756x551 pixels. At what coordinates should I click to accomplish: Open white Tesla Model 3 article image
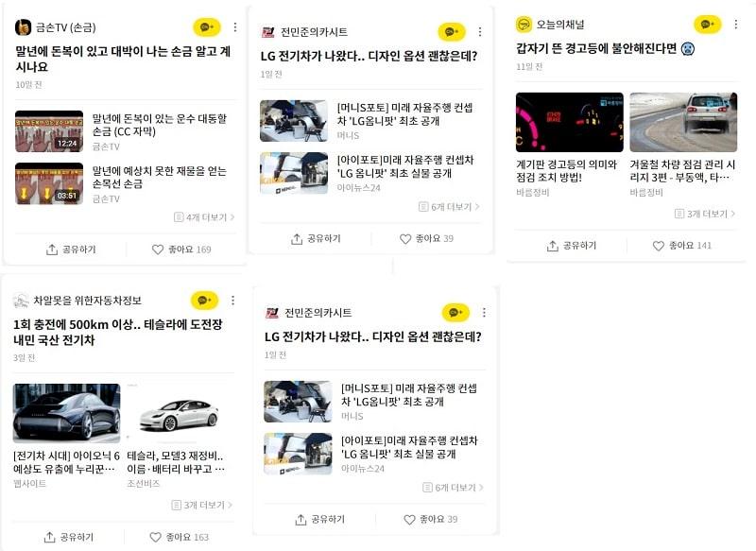click(176, 413)
